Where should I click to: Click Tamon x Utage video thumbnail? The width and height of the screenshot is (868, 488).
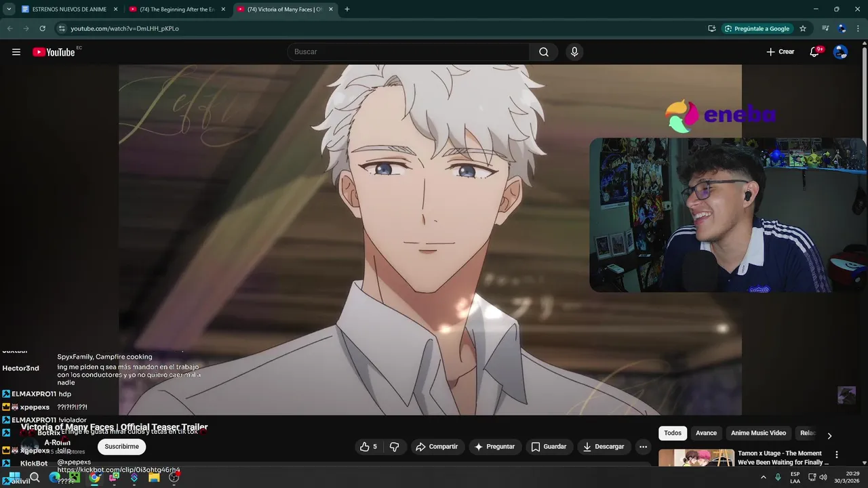696,457
